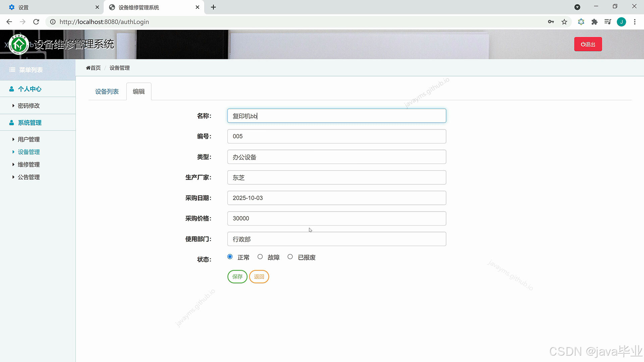644x362 pixels.
Task: Click the 类型 field showing 办公设备
Action: [336, 157]
